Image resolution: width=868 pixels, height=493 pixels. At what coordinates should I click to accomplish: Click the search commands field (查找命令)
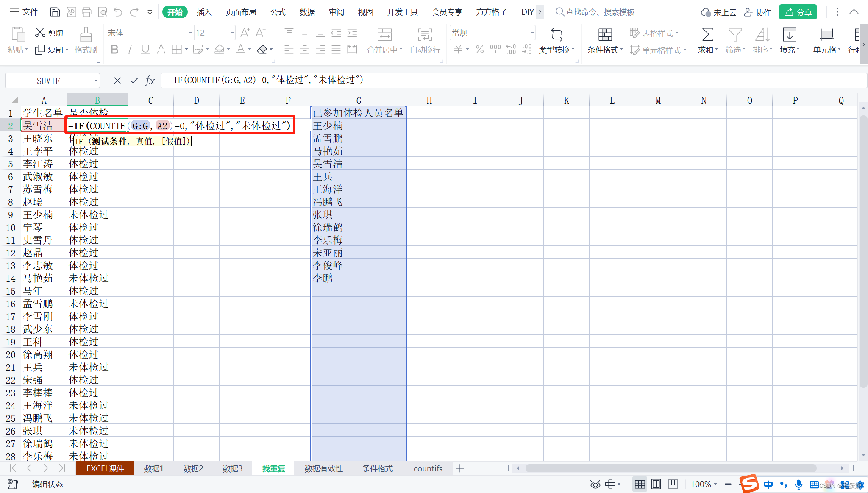(595, 12)
